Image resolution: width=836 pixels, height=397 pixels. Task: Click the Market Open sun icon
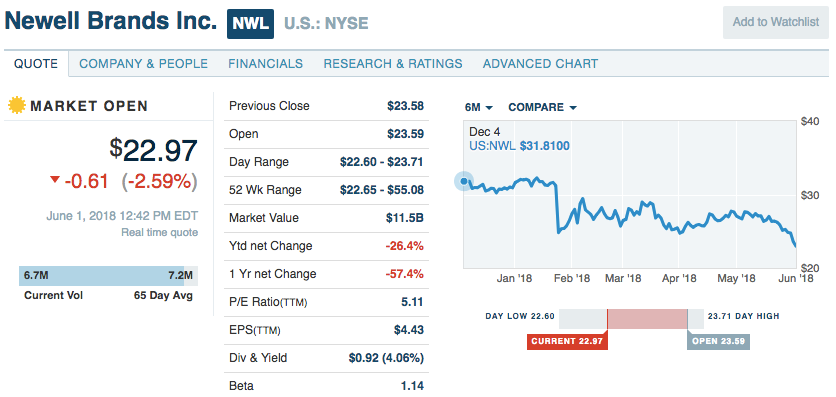(x=17, y=106)
